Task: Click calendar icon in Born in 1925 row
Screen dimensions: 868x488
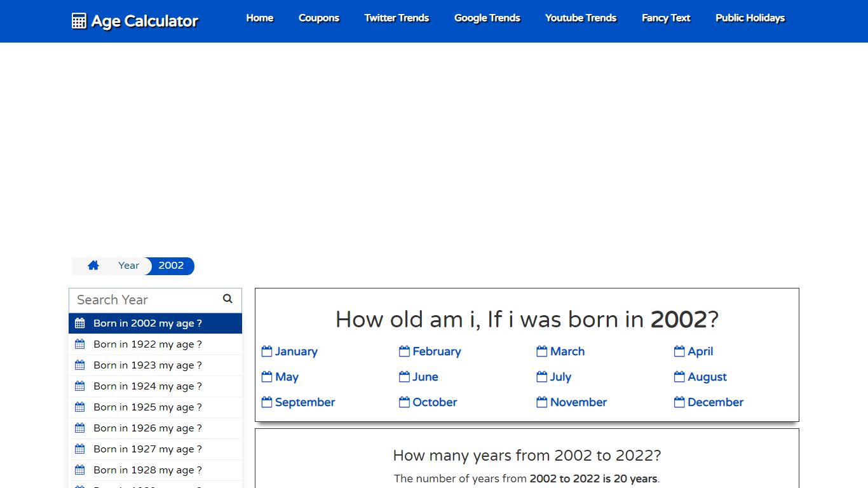Action: (79, 407)
